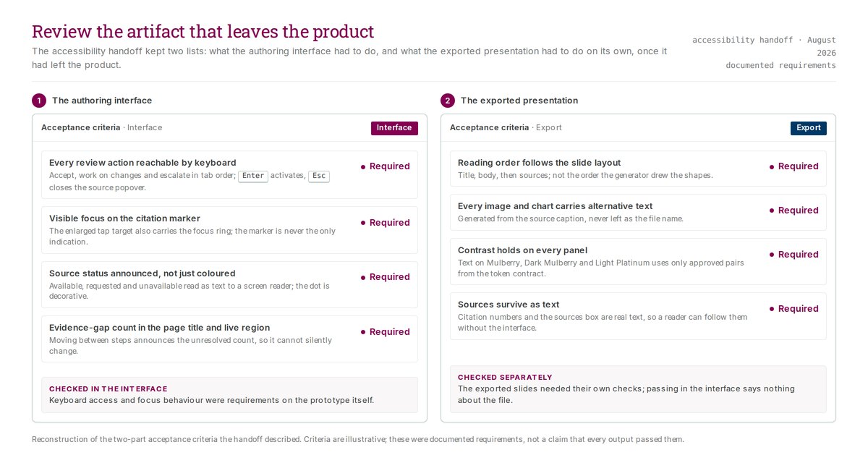The image size is (868, 463).
Task: Click the Acceptance criteria Interface header
Action: (102, 128)
